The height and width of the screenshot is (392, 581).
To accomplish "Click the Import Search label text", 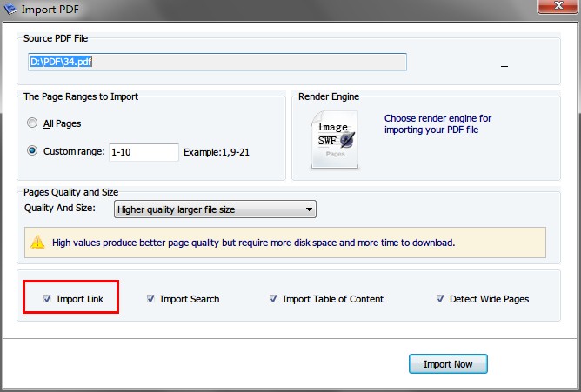I will tap(190, 299).
